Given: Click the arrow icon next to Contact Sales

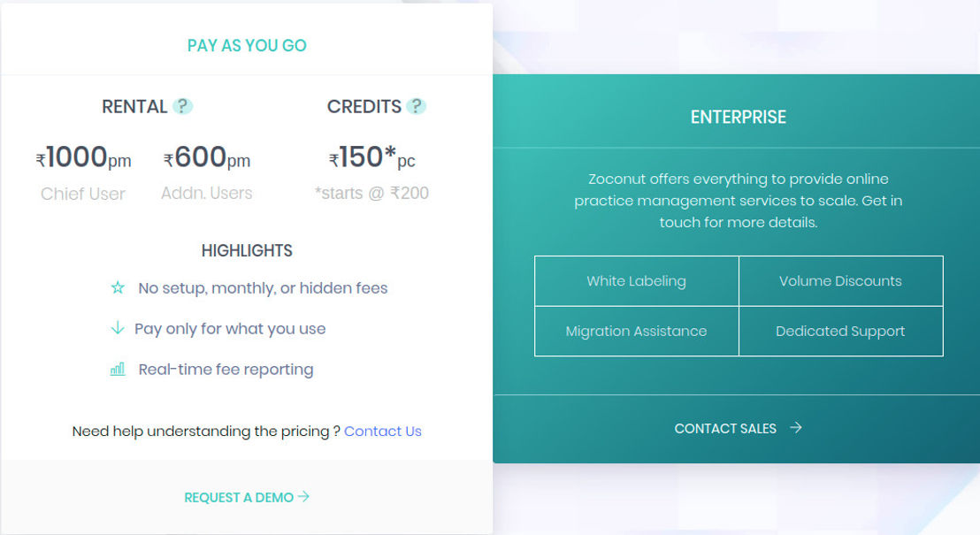Looking at the screenshot, I should click(796, 427).
